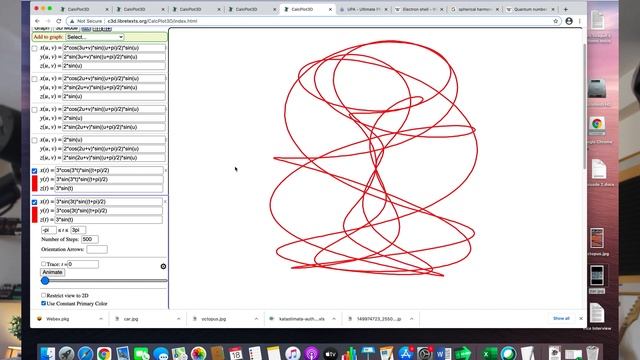640x360 pixels.
Task: Enable the fourth surface with x=2*sin(u)
Action: [35, 140]
